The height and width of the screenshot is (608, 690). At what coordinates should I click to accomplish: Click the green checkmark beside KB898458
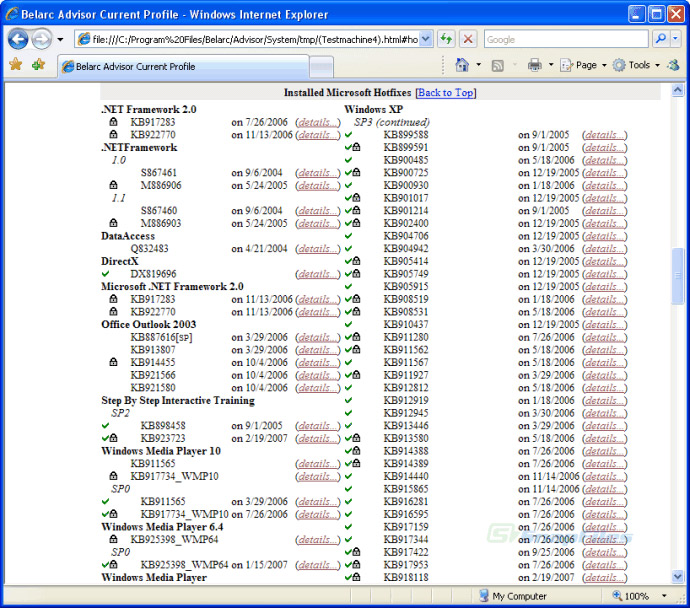(106, 425)
